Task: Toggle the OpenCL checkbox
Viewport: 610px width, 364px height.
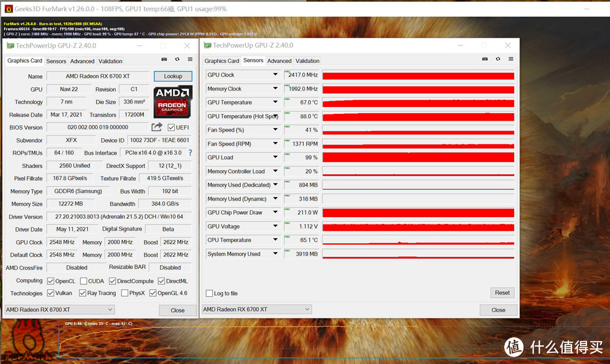Action: [x=50, y=281]
